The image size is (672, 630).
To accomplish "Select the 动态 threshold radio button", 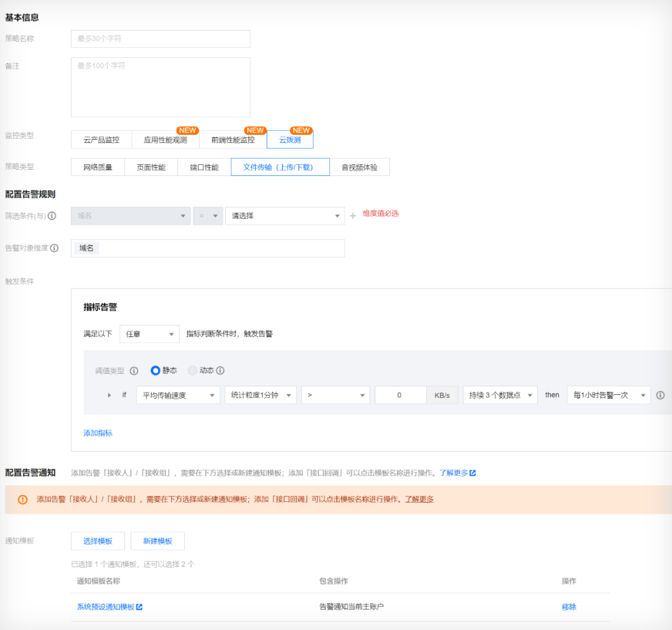I will tap(192, 371).
